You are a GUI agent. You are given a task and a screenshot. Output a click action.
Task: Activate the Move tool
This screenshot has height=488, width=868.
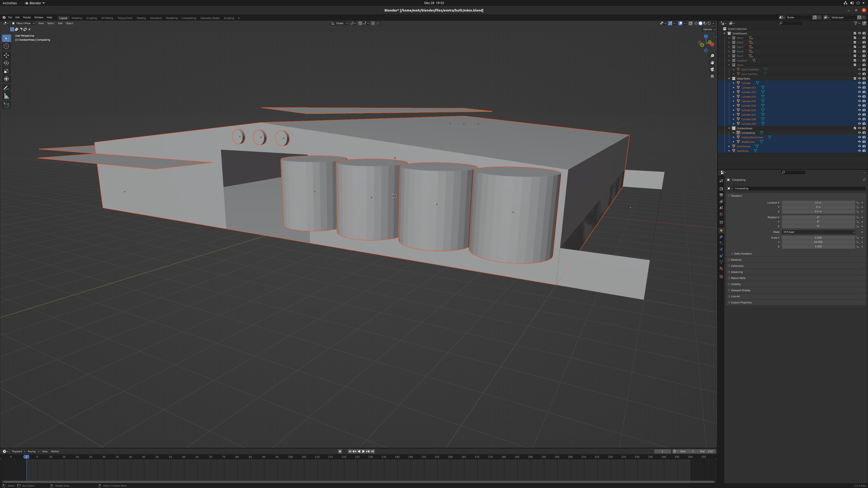(6, 55)
